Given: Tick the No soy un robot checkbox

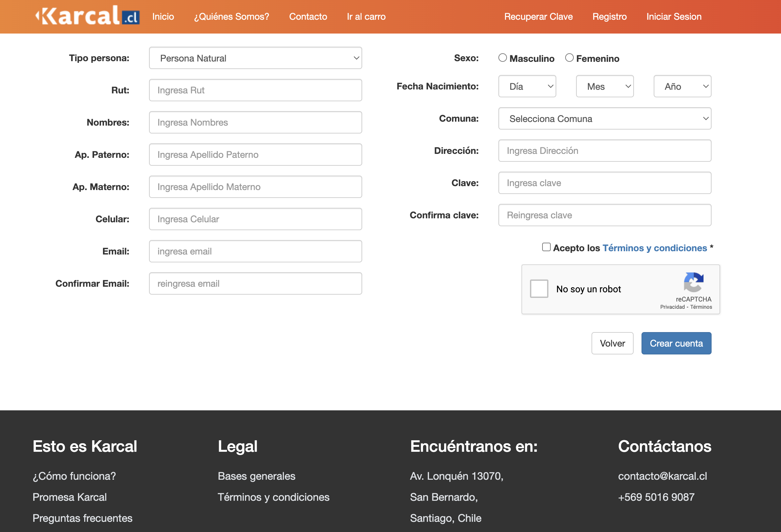Looking at the screenshot, I should coord(539,289).
